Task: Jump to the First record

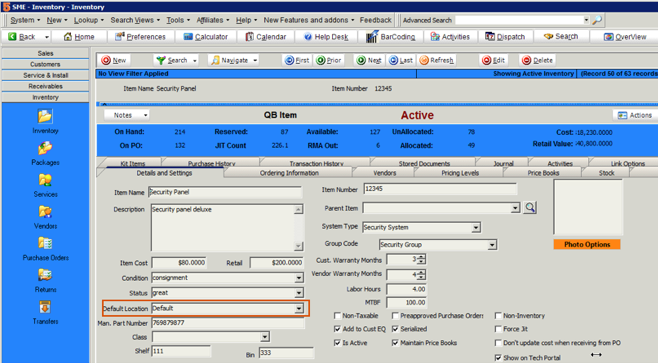Action: (x=297, y=60)
